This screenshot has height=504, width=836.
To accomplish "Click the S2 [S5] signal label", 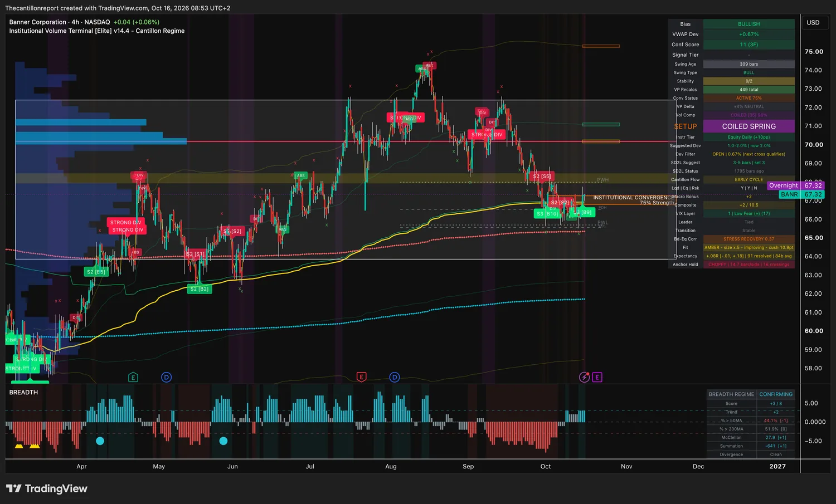I will click(542, 177).
